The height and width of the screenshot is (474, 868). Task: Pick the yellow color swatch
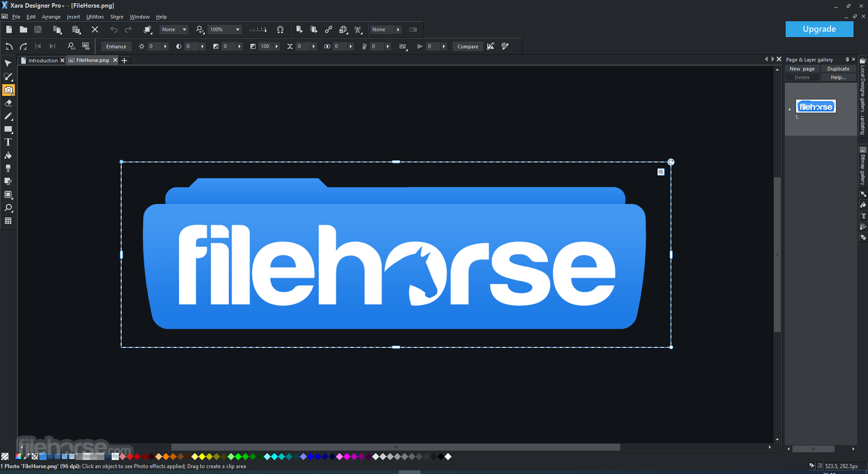[202, 457]
